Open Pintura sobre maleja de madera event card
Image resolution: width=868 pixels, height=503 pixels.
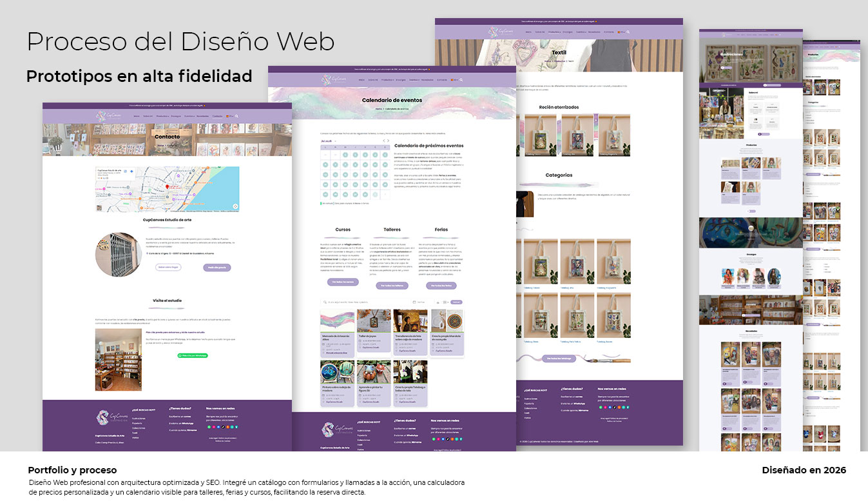pos(338,382)
